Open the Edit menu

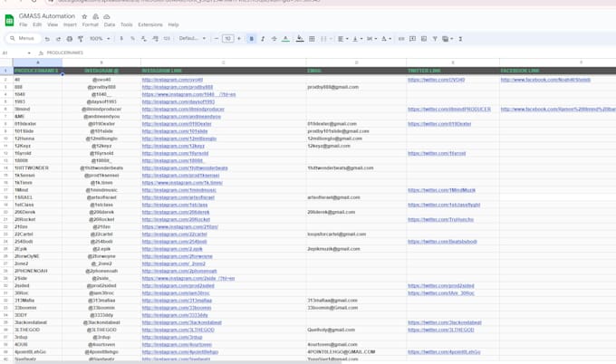point(37,24)
